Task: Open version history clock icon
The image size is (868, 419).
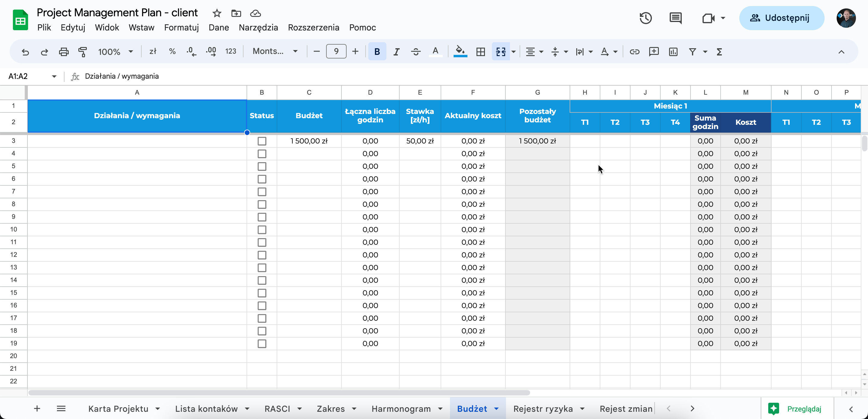Action: pos(645,18)
